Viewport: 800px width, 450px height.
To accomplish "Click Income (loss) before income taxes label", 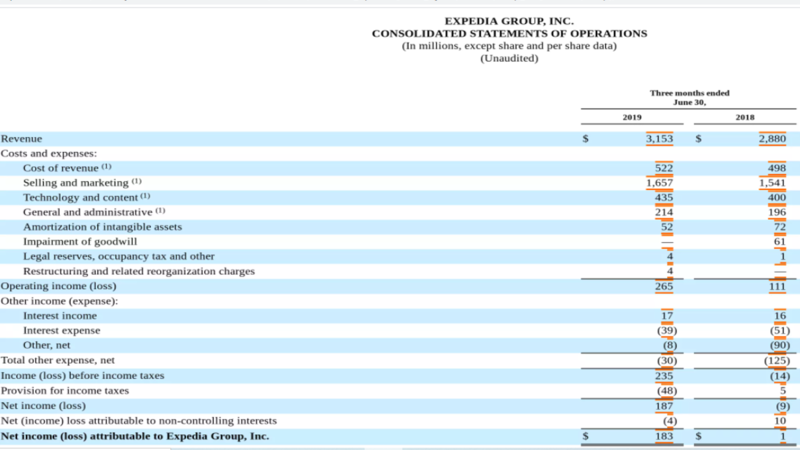I will [x=83, y=376].
